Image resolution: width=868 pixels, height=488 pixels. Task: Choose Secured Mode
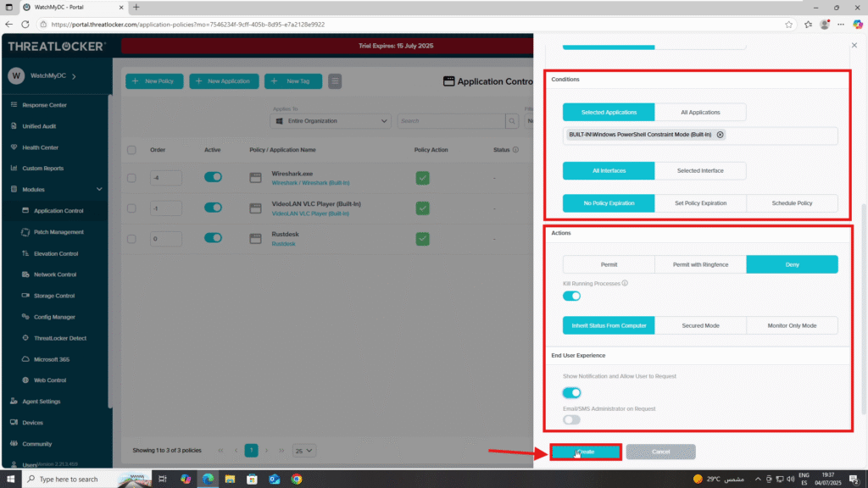pos(700,325)
